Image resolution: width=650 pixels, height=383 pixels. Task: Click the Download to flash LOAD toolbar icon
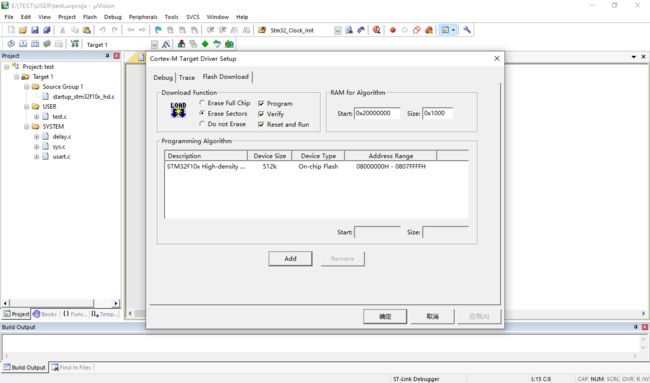coord(75,44)
